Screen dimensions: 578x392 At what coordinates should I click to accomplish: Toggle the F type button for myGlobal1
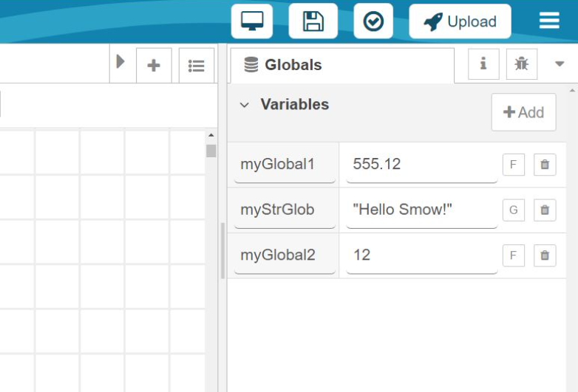click(514, 165)
